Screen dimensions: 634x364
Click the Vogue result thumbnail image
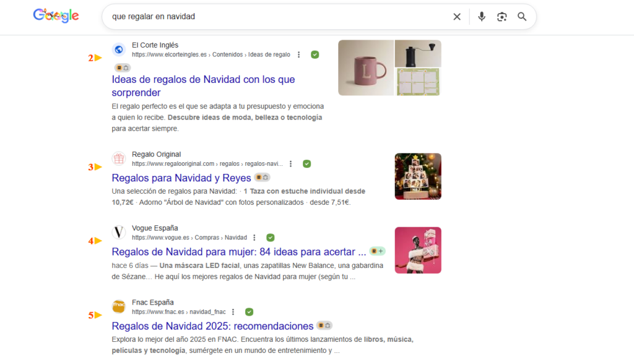tap(418, 250)
